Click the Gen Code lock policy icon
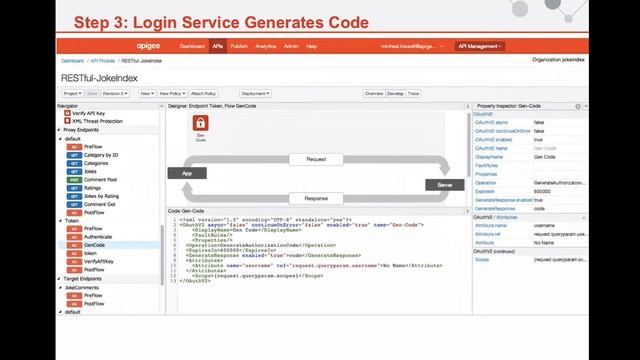 click(x=200, y=123)
